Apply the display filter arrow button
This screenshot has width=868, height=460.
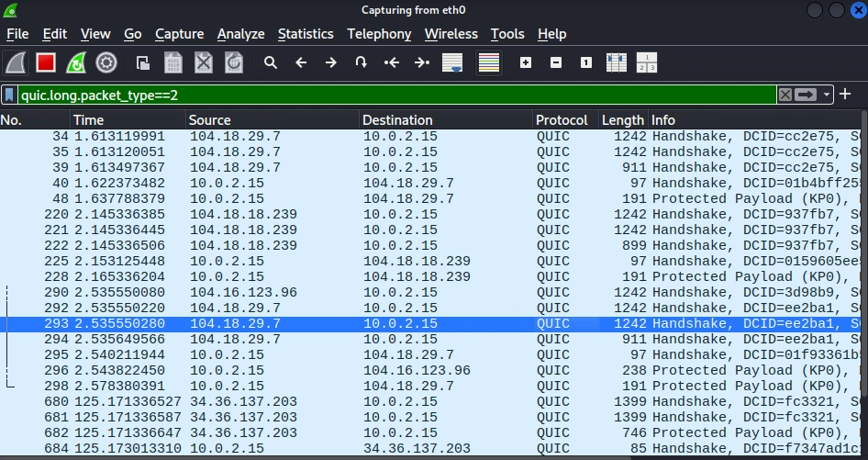[x=806, y=95]
